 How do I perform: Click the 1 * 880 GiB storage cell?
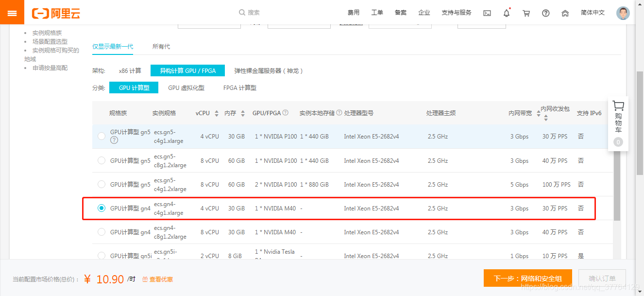(314, 184)
